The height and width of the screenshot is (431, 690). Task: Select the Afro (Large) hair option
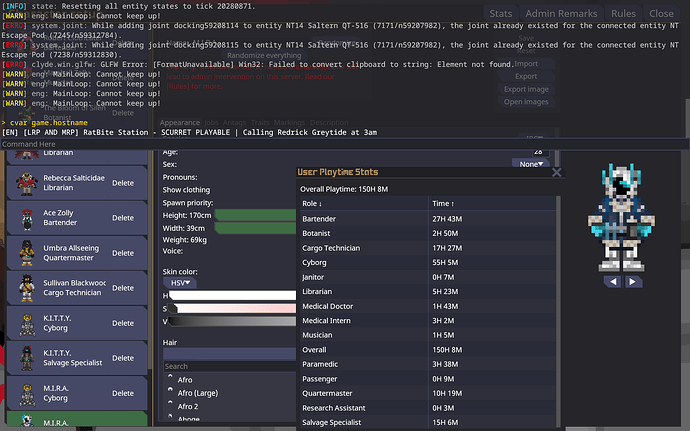(x=196, y=394)
